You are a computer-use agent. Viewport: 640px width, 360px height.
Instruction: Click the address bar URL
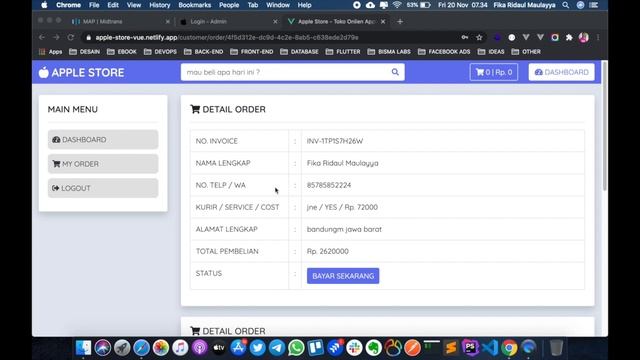[x=227, y=38]
